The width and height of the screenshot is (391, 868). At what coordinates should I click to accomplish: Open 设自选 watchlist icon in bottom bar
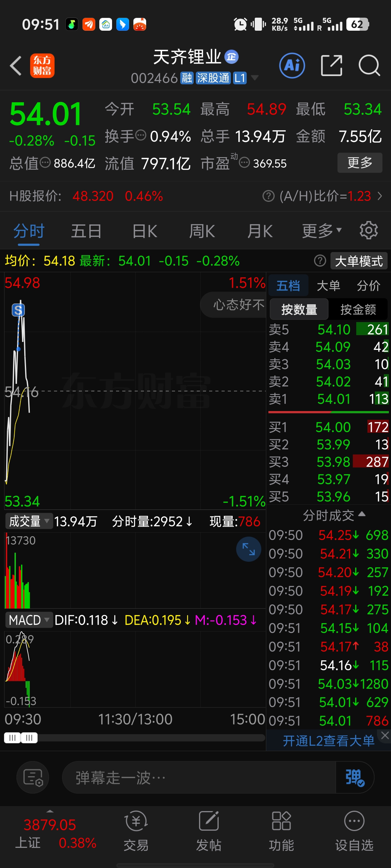tap(354, 831)
